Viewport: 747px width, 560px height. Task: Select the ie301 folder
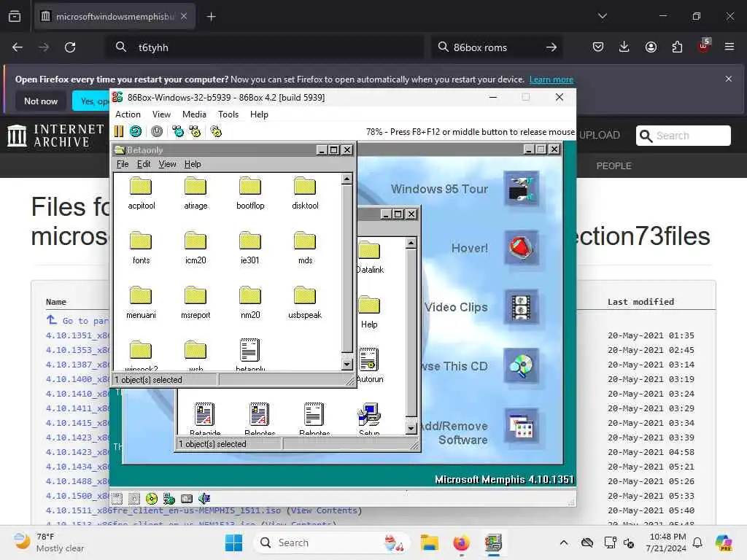[x=250, y=248]
